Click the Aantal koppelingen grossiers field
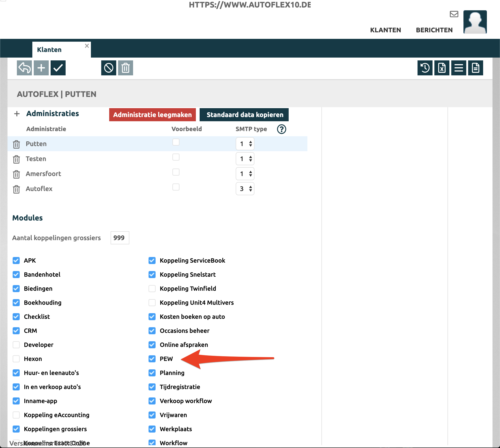 pyautogui.click(x=120, y=238)
